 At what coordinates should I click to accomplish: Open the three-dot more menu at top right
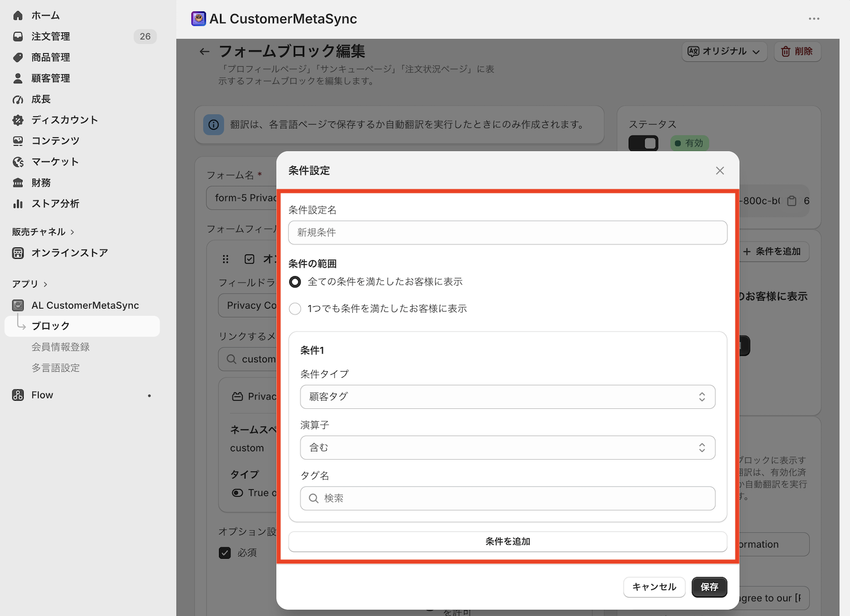(814, 19)
